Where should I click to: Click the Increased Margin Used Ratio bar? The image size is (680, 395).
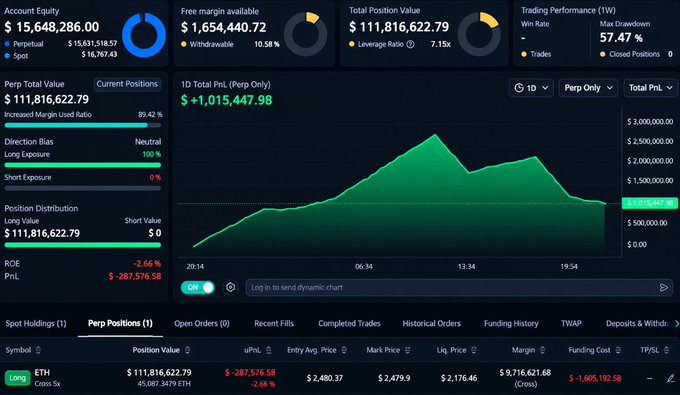(82, 125)
